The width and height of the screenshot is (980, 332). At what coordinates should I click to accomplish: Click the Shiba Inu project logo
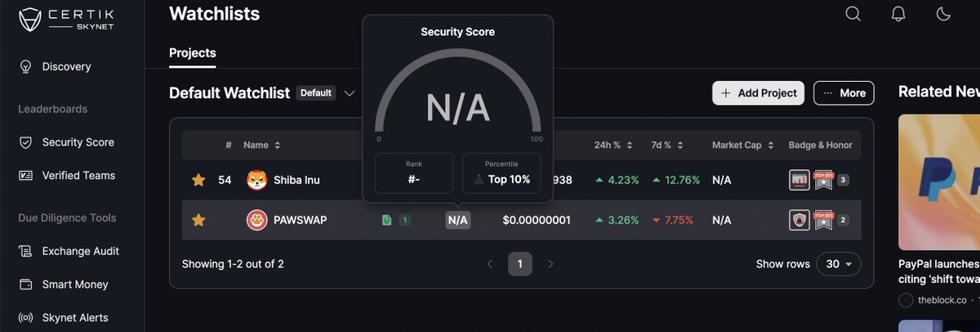(x=257, y=180)
